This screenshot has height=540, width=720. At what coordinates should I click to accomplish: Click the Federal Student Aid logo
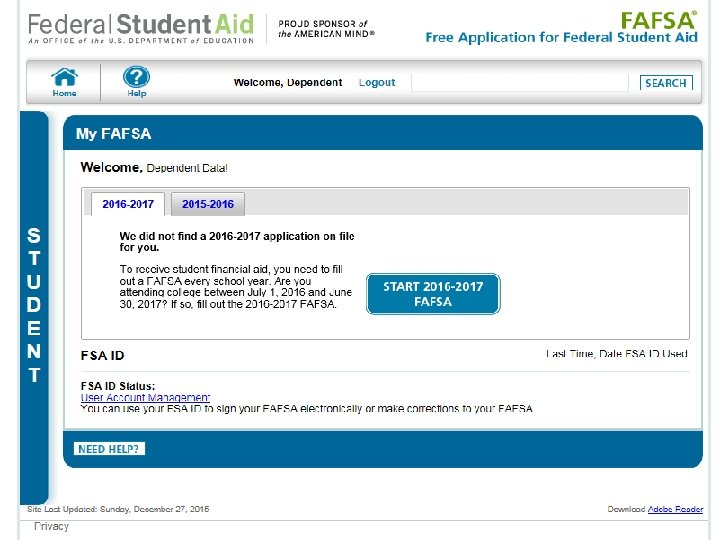tap(141, 27)
